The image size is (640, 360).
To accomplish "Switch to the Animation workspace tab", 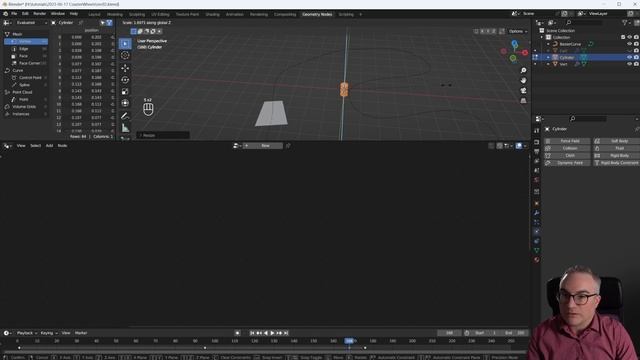I will (x=234, y=14).
